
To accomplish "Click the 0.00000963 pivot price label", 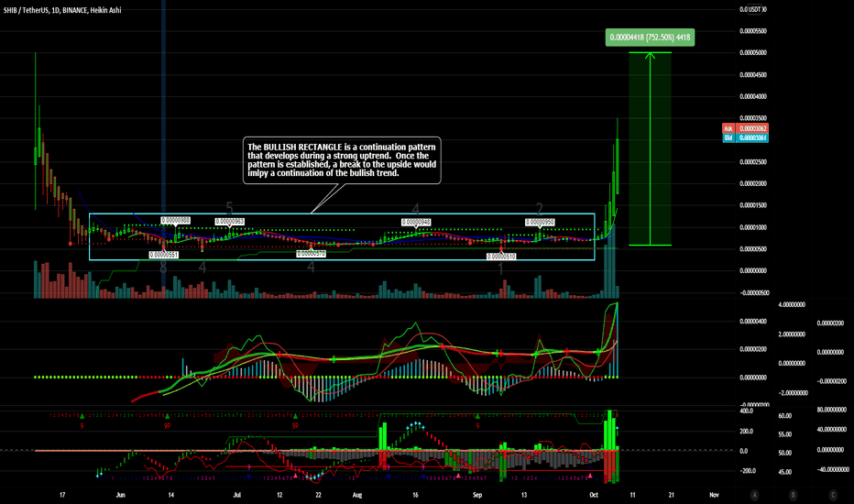I will [229, 221].
